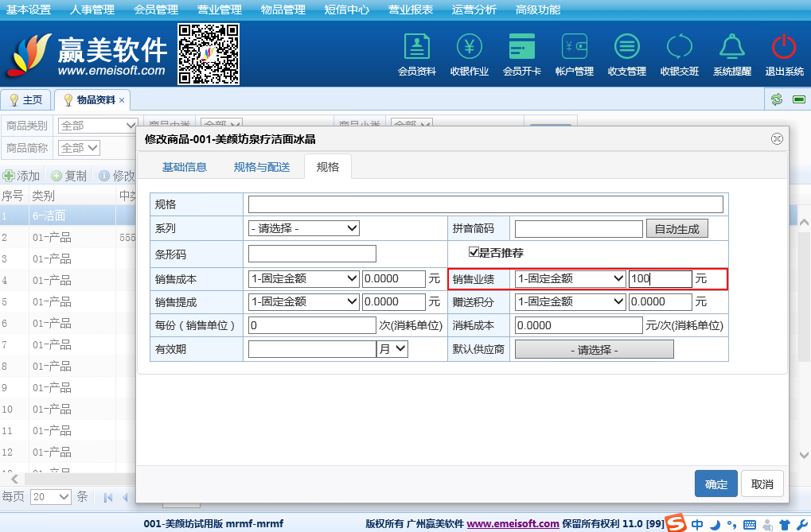Select the 规格与配送 tab

(262, 167)
